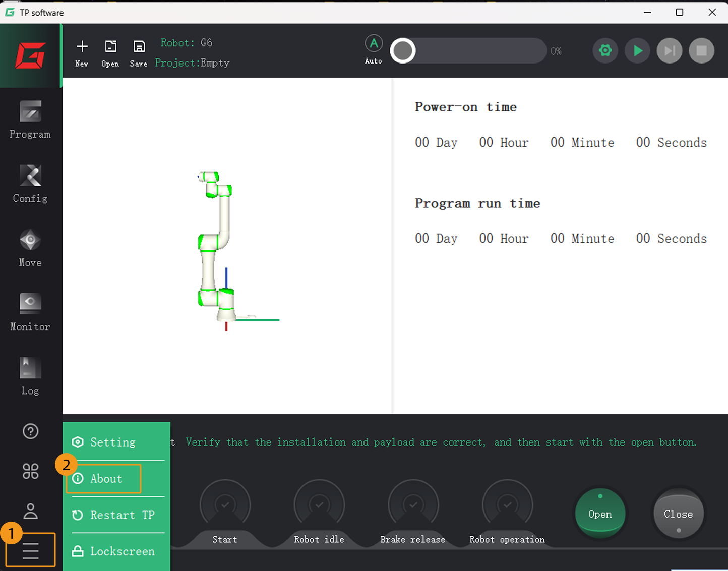Open help via question mark icon
The height and width of the screenshot is (571, 728).
(31, 431)
